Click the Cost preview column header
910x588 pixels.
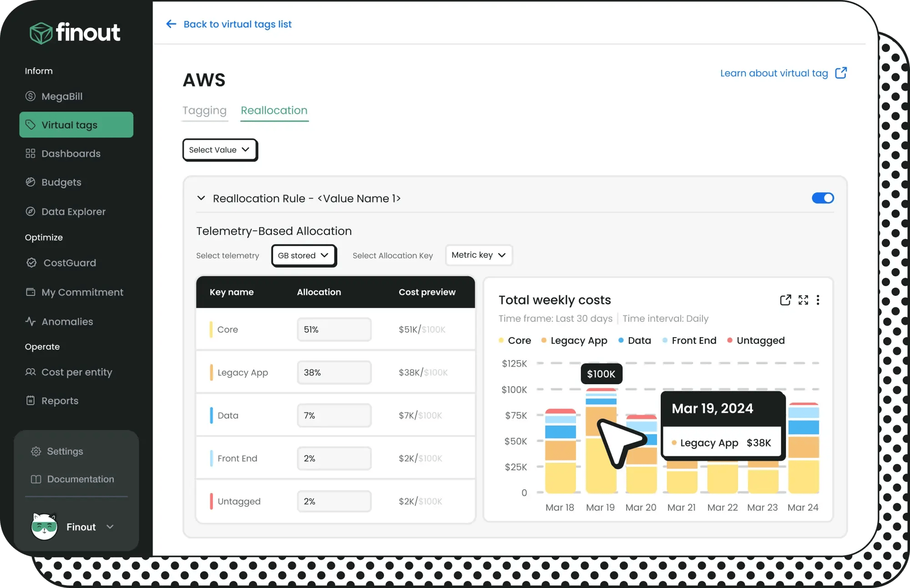click(427, 292)
